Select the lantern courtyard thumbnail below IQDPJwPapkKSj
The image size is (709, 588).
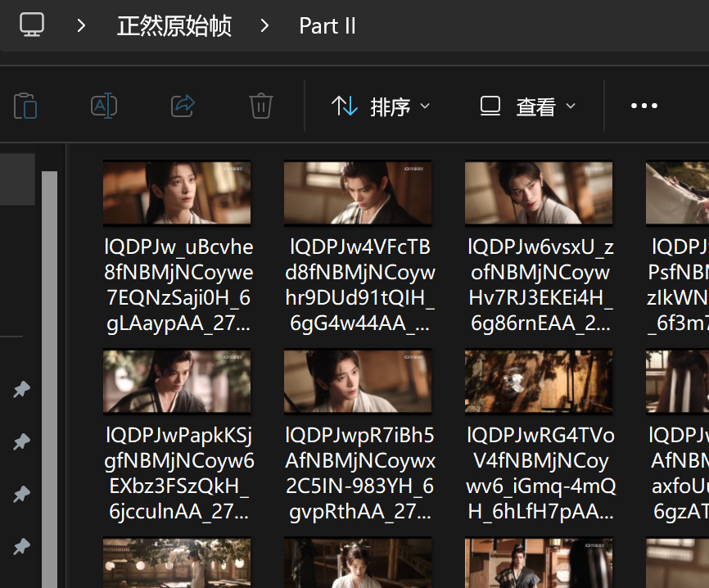tap(177, 563)
